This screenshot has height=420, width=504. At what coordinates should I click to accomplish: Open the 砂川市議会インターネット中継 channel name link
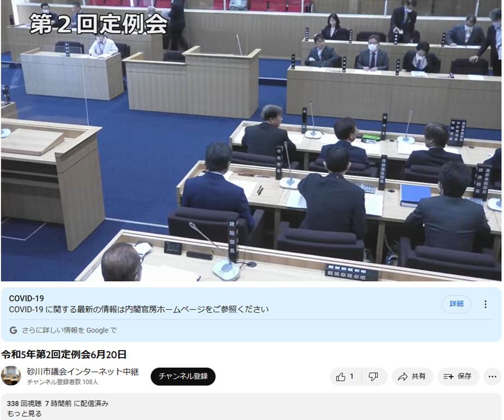(x=83, y=371)
